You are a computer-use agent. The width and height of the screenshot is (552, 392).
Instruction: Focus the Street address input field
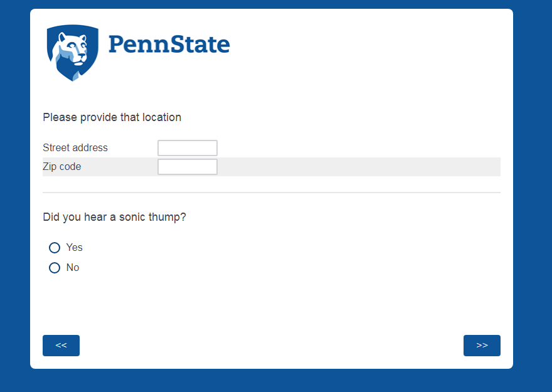tap(187, 148)
